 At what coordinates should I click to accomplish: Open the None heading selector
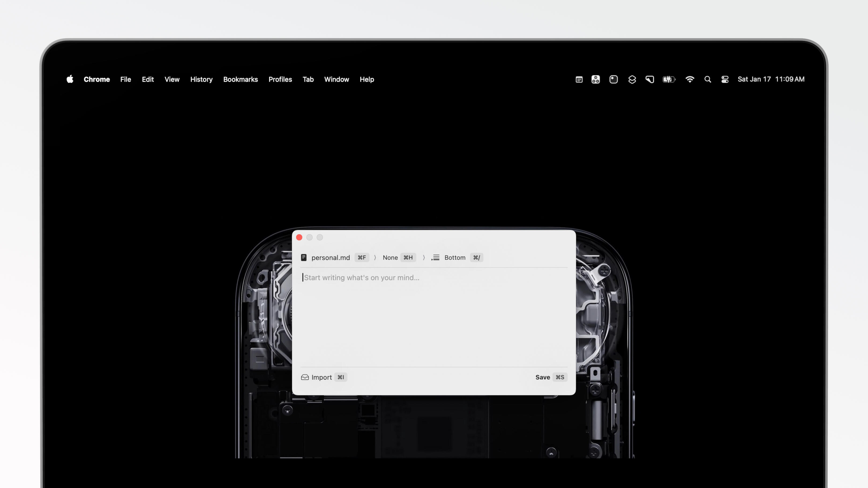point(390,257)
